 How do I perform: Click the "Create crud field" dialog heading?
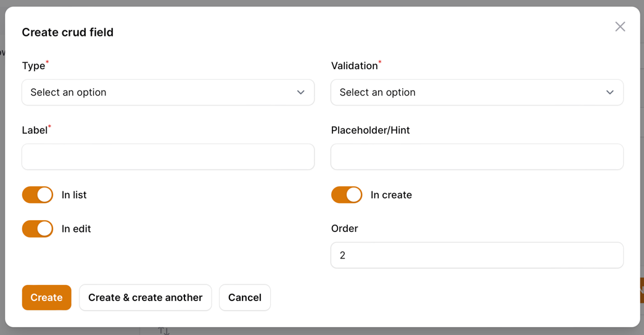(x=68, y=32)
